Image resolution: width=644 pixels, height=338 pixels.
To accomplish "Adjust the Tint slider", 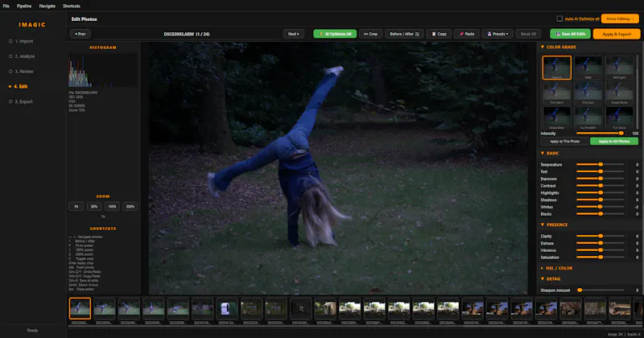I will tap(600, 171).
